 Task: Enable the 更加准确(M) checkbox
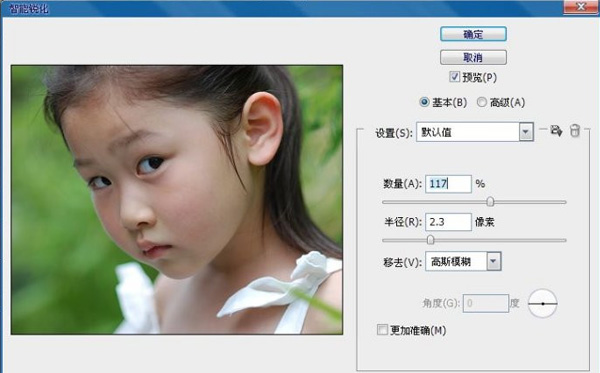(382, 329)
